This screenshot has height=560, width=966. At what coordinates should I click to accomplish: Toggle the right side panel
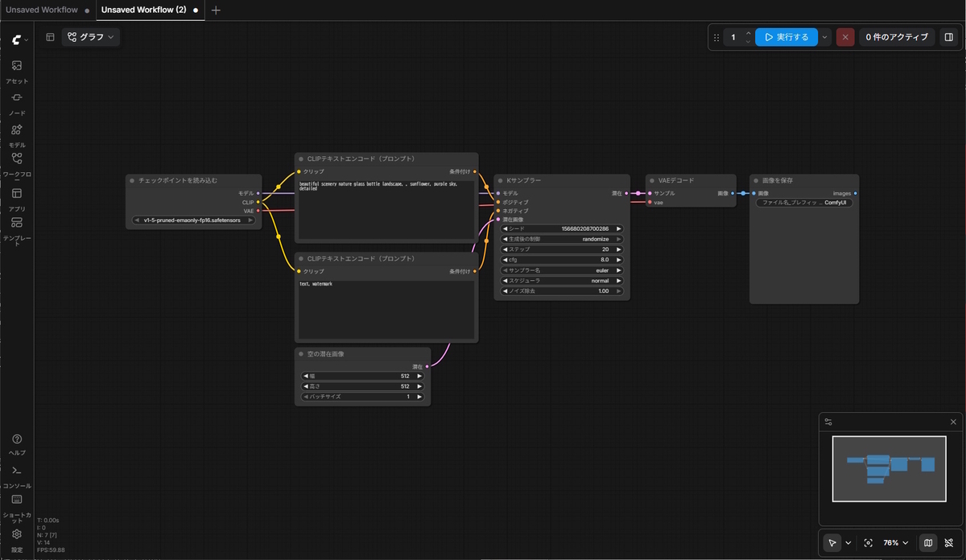click(x=948, y=37)
